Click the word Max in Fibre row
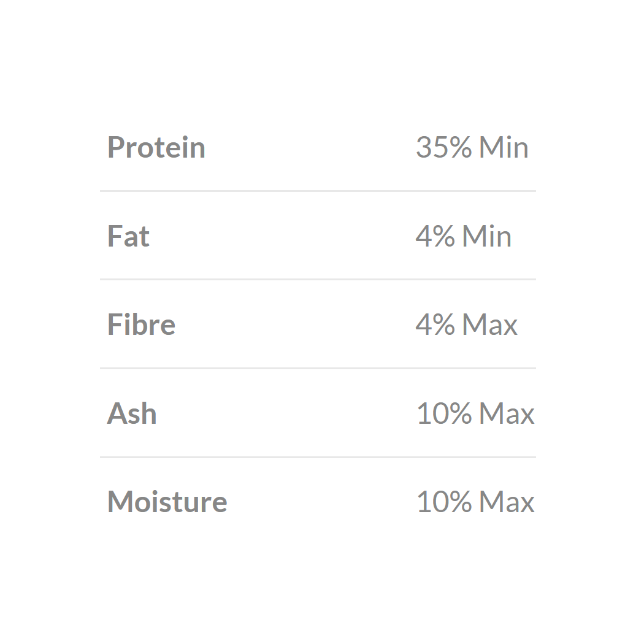This screenshot has height=644, width=644. (490, 325)
